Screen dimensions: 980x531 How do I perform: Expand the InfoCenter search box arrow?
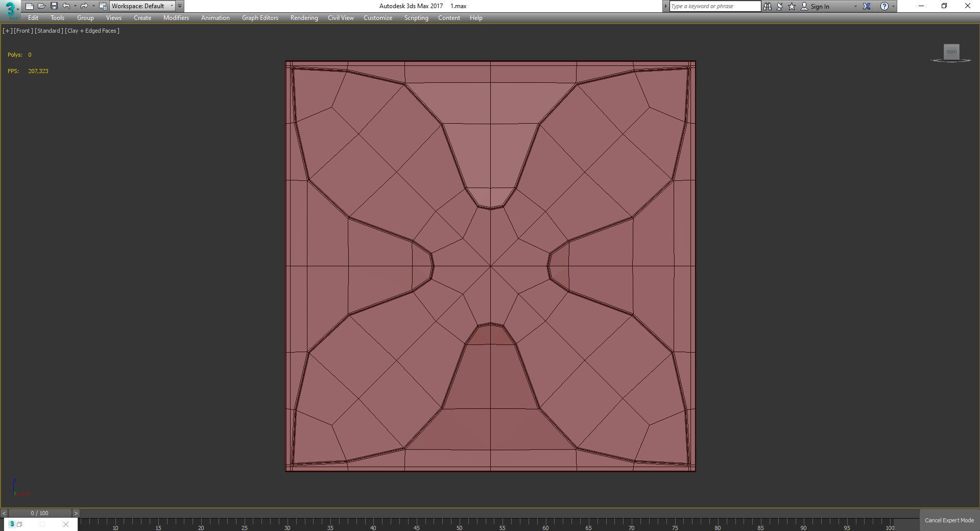coord(665,6)
